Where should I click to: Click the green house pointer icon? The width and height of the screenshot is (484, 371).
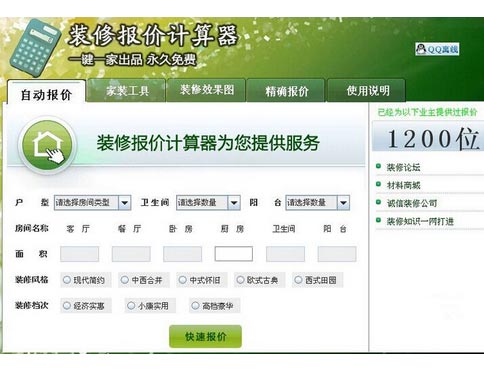(47, 145)
